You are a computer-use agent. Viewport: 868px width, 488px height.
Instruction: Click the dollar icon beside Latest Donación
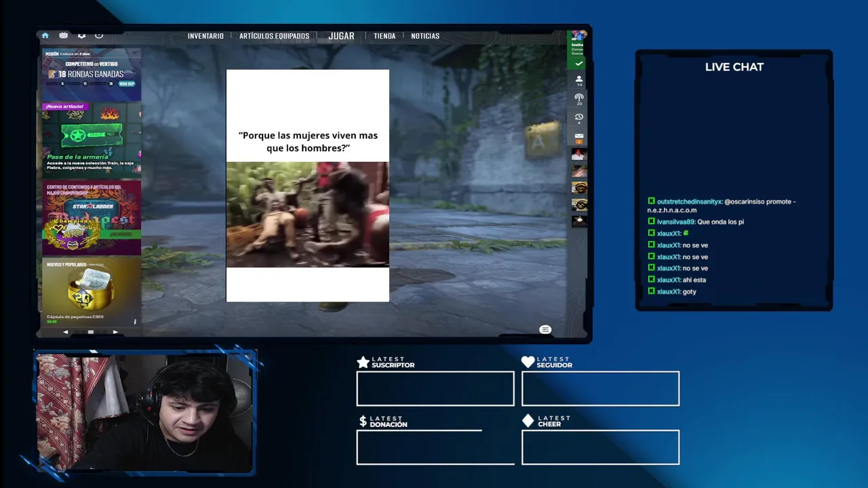point(363,422)
